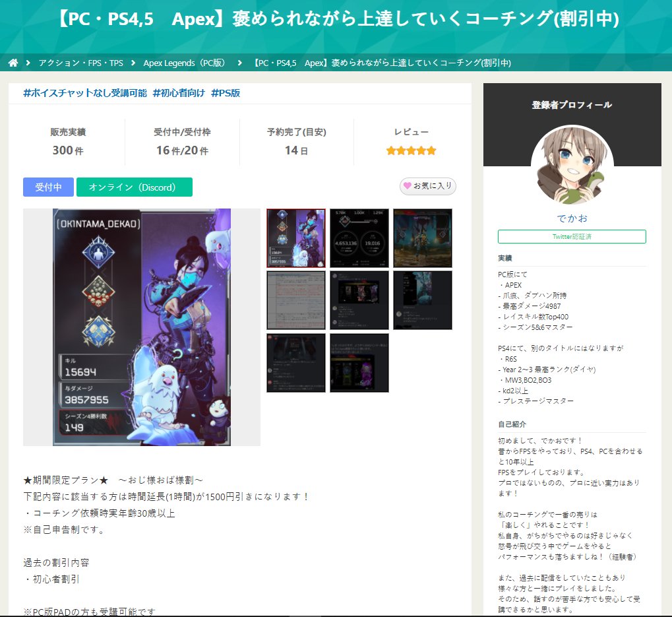This screenshot has height=617, width=672.
Task: Click the レビュー label above the stars
Action: [411, 132]
